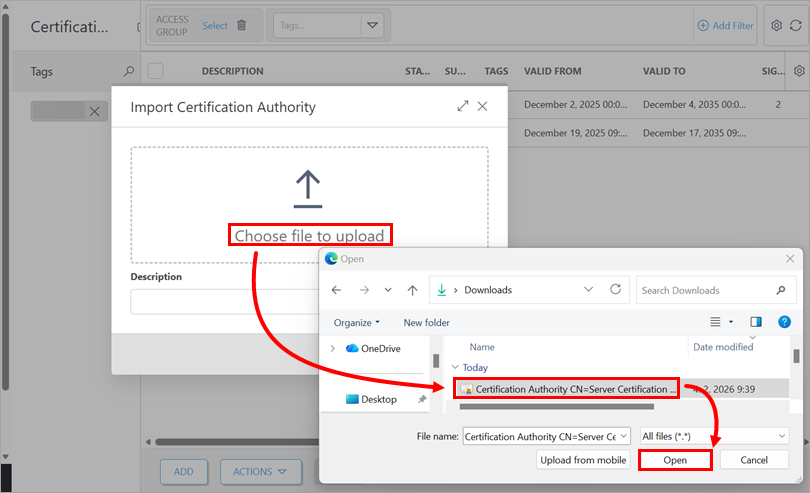Toggle the preview pane icon in Open dialog

click(x=756, y=322)
